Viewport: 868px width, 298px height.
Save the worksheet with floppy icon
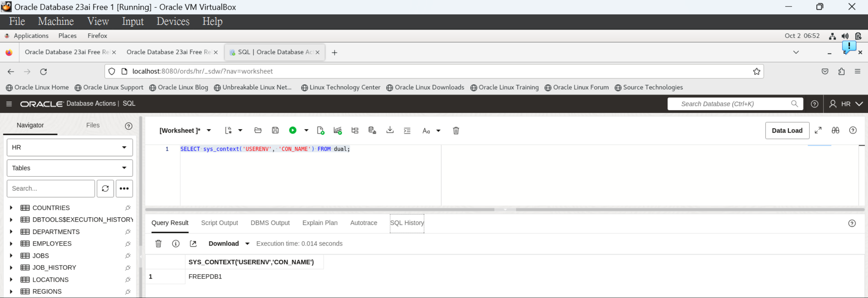click(x=275, y=130)
